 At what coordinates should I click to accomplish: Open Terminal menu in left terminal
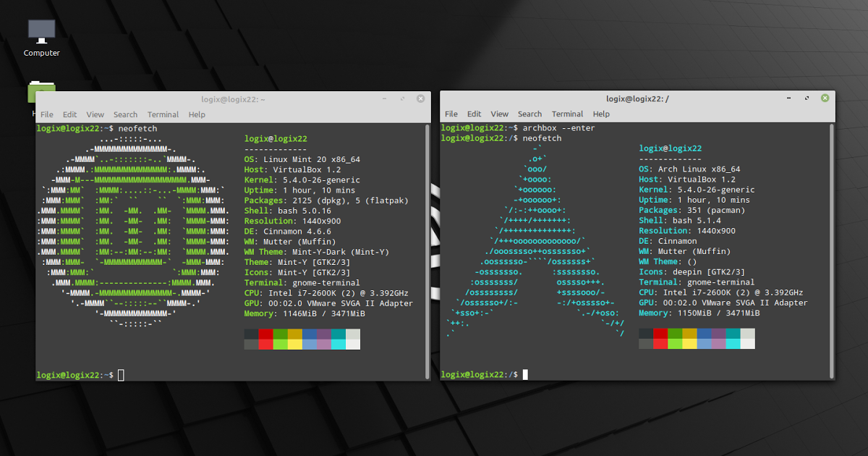163,114
